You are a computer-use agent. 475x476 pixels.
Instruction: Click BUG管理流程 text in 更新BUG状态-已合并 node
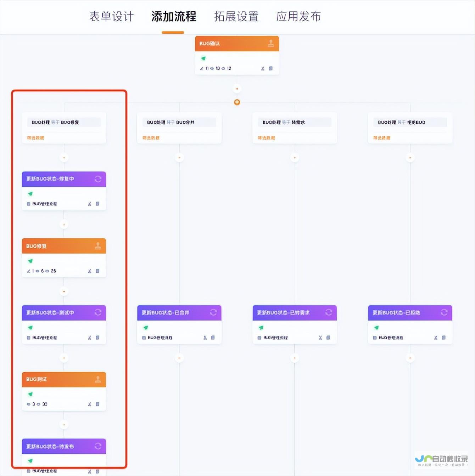(160, 338)
